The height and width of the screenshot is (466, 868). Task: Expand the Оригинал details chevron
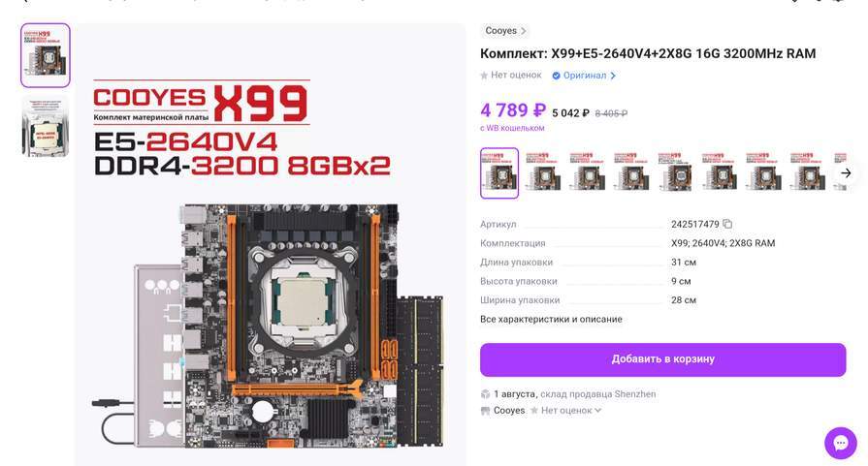pos(613,76)
